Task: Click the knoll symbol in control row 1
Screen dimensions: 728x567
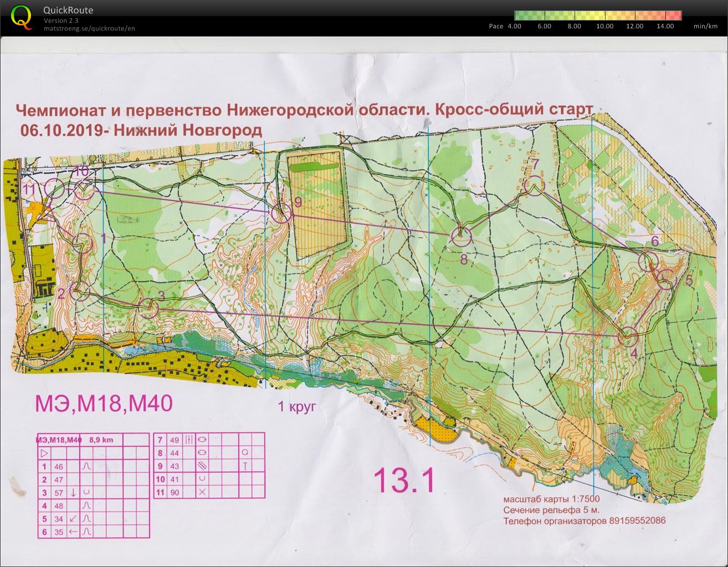Action: 86,466
